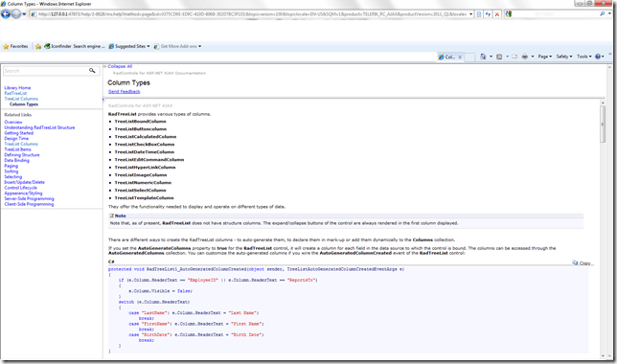Image resolution: width=617 pixels, height=364 pixels.
Task: Open the Client-Side Programming link
Action: 29,204
